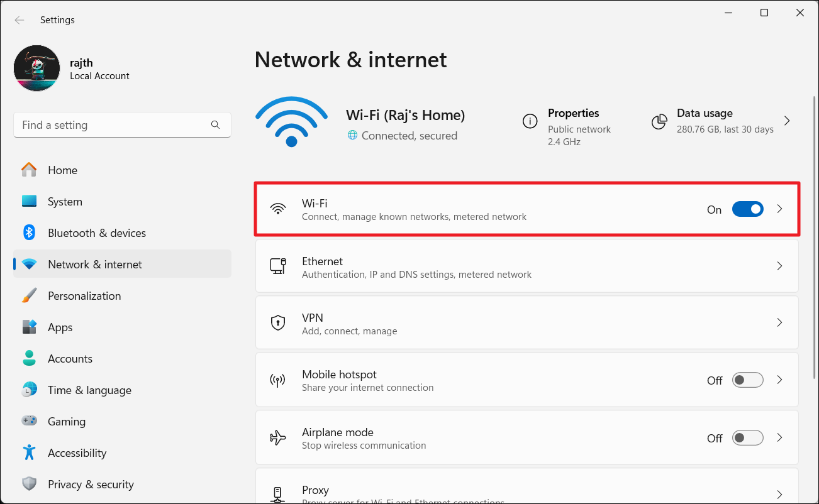
Task: Expand the VPN settings chevron
Action: 779,323
